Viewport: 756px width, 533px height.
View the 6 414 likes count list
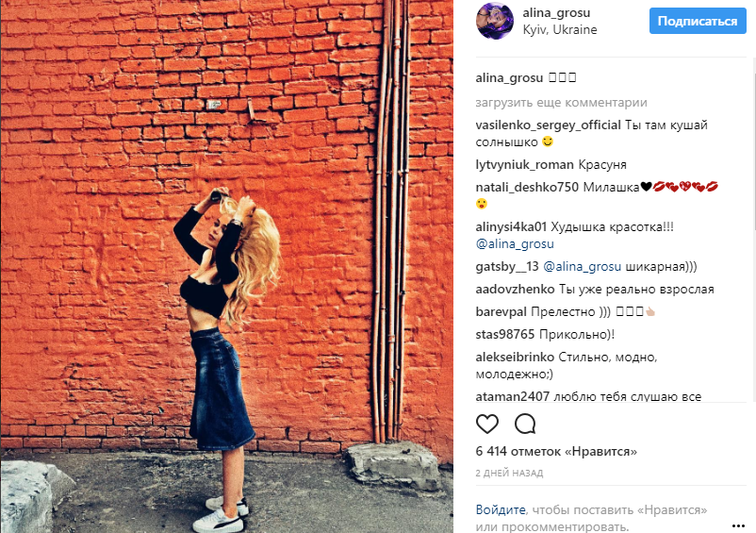556,452
